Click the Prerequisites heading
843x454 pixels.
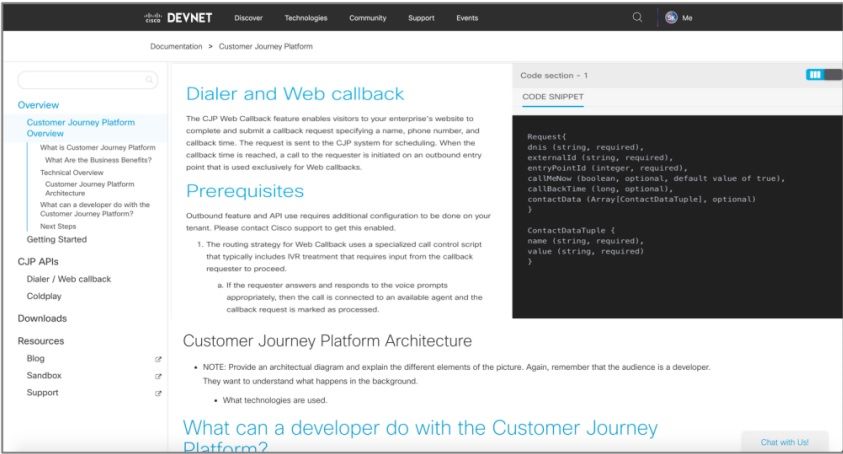point(245,191)
